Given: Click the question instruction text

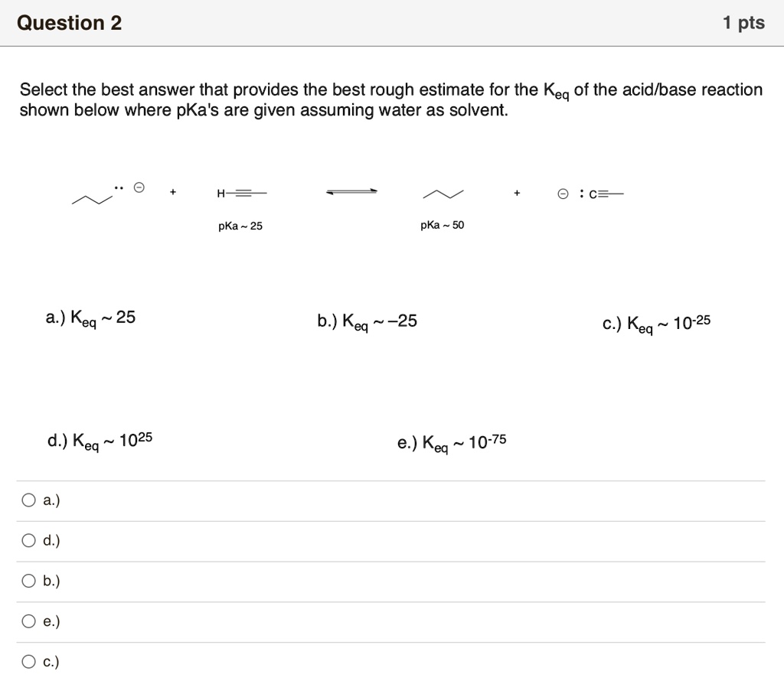Looking at the screenshot, I should 390,99.
